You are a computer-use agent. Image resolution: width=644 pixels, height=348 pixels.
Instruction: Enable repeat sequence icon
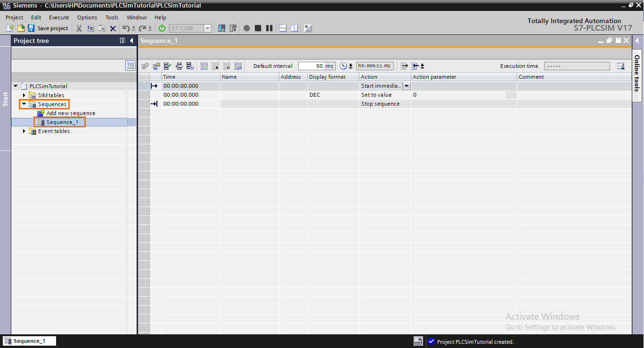point(238,66)
